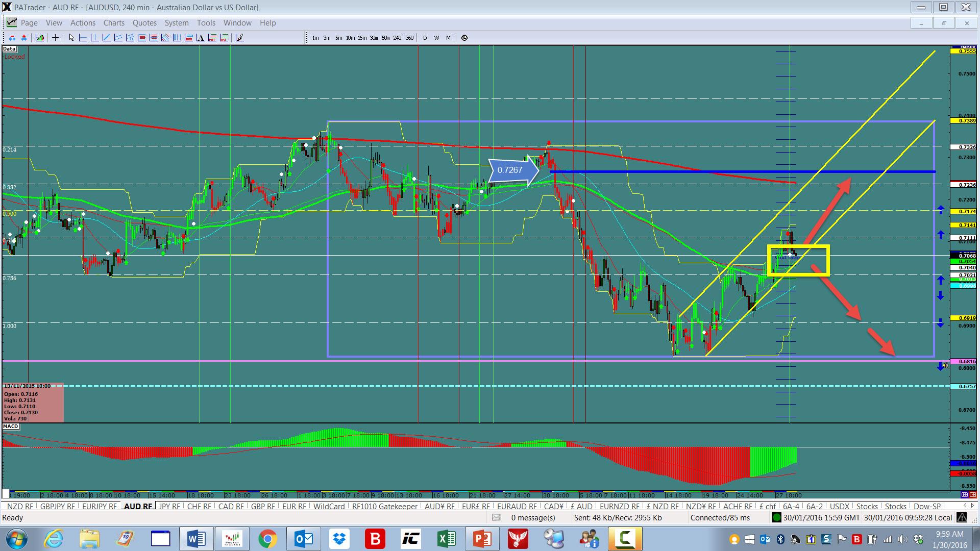Switch chart to 15m timeframe
The width and height of the screenshot is (980, 551).
362,38
